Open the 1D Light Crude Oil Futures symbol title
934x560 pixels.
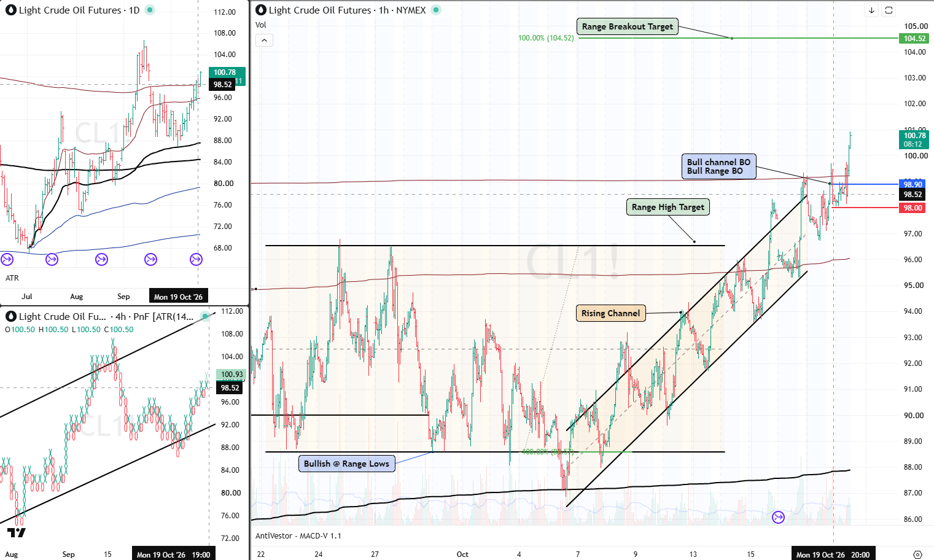point(79,10)
